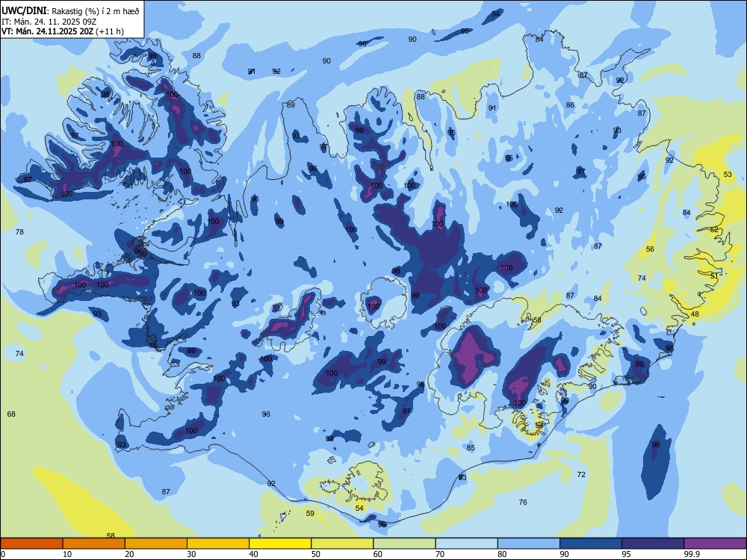Pick the 20–30 legend color box

(156, 544)
